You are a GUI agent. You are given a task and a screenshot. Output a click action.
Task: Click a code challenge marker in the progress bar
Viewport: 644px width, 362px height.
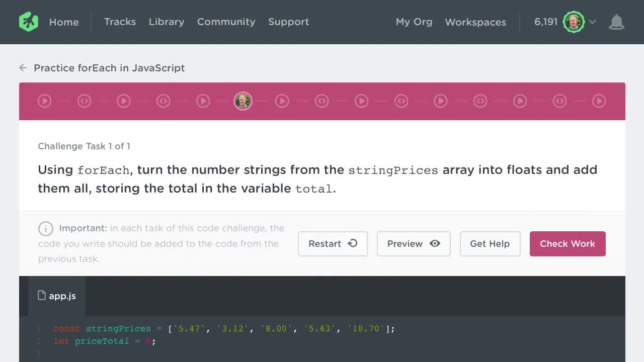pos(84,101)
